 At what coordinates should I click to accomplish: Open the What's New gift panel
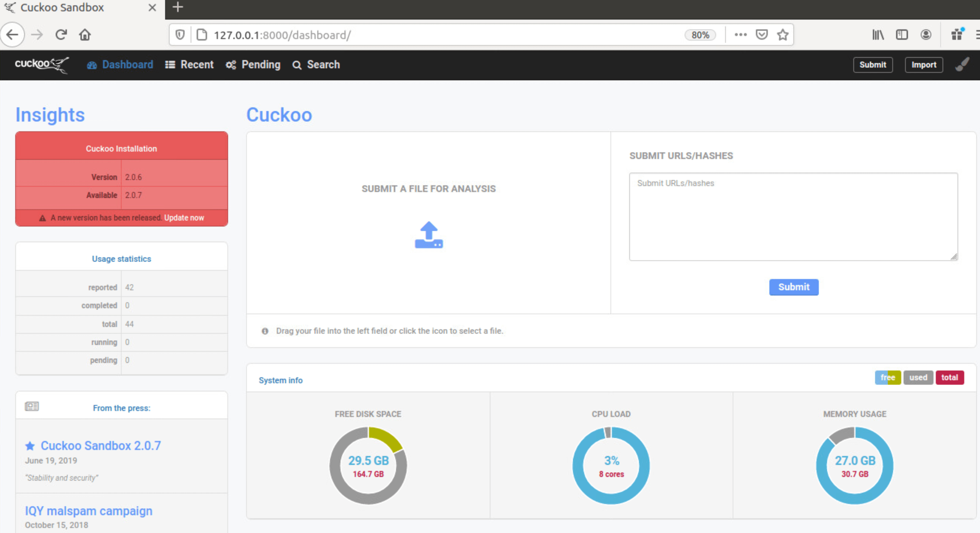tap(957, 35)
